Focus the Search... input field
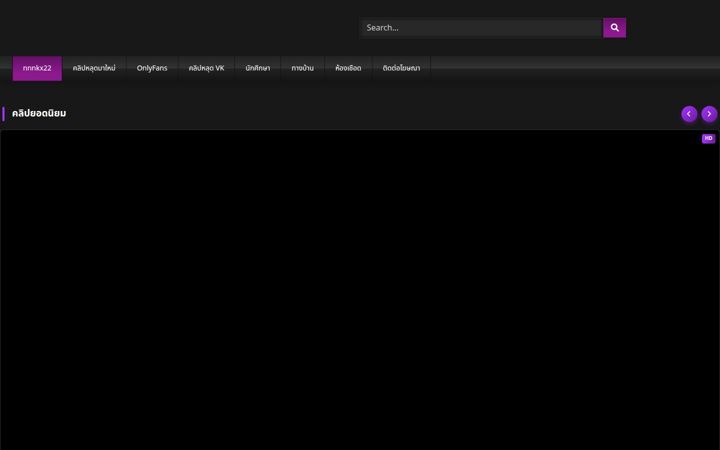The width and height of the screenshot is (720, 450). pos(481,28)
